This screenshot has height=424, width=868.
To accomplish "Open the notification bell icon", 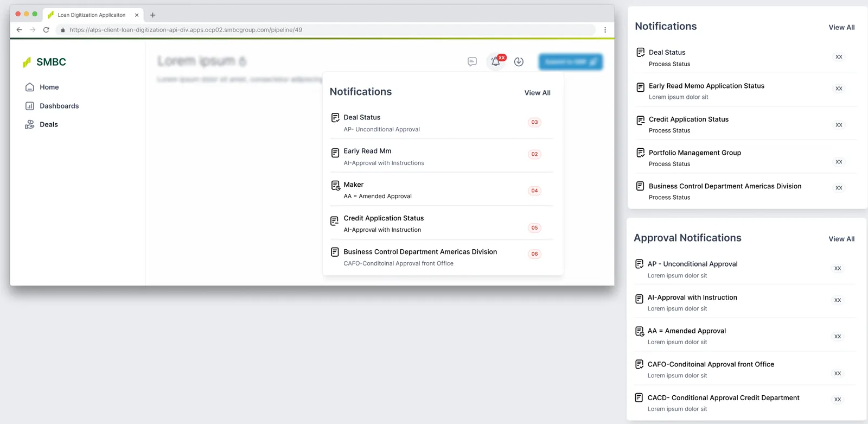I will click(x=495, y=62).
